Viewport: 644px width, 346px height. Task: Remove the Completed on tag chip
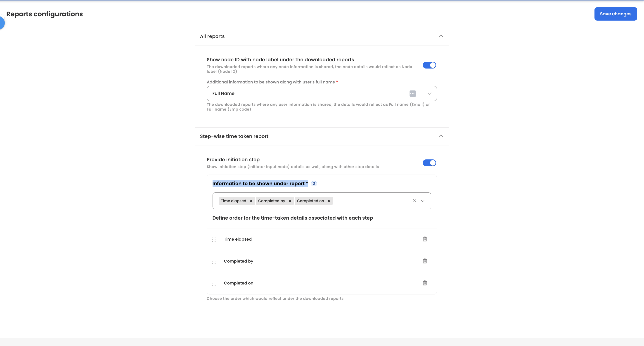[x=329, y=201]
